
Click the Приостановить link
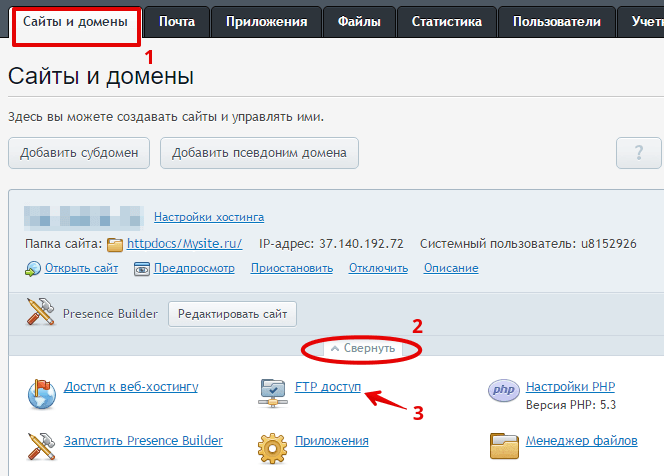click(x=292, y=268)
